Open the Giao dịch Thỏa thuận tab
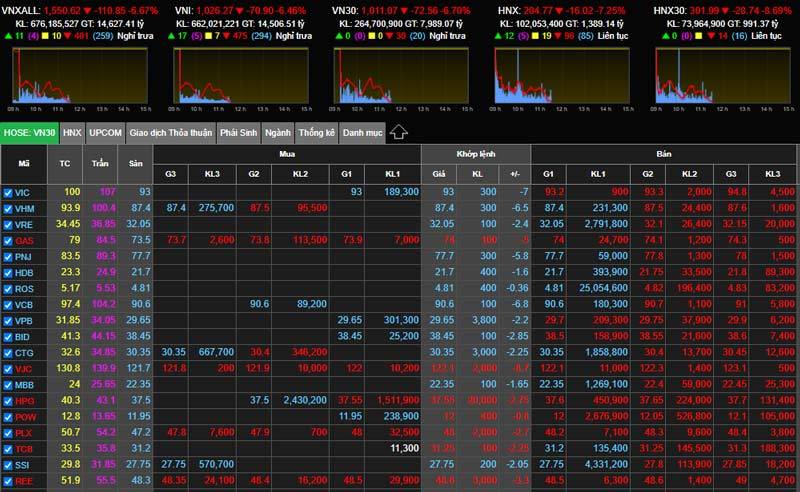This screenshot has width=800, height=492. pyautogui.click(x=169, y=132)
